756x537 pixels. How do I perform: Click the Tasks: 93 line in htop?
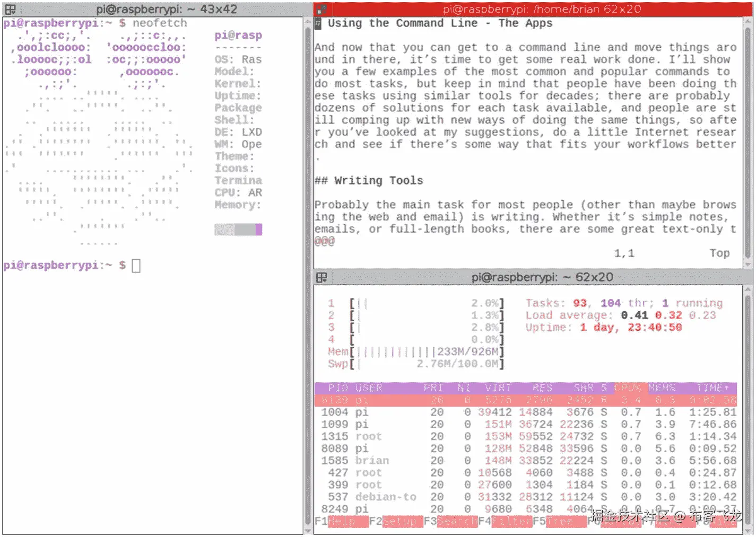coord(624,303)
